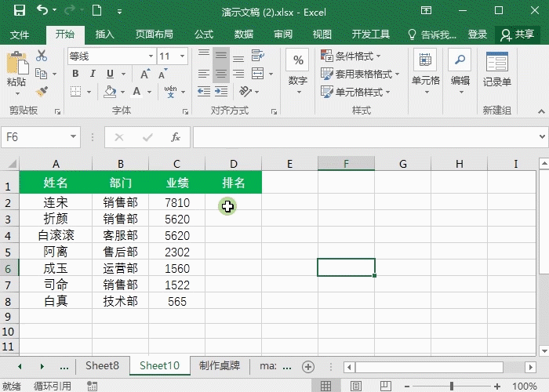549x392 pixels.
Task: Expand the formula bar
Action: pos(542,137)
